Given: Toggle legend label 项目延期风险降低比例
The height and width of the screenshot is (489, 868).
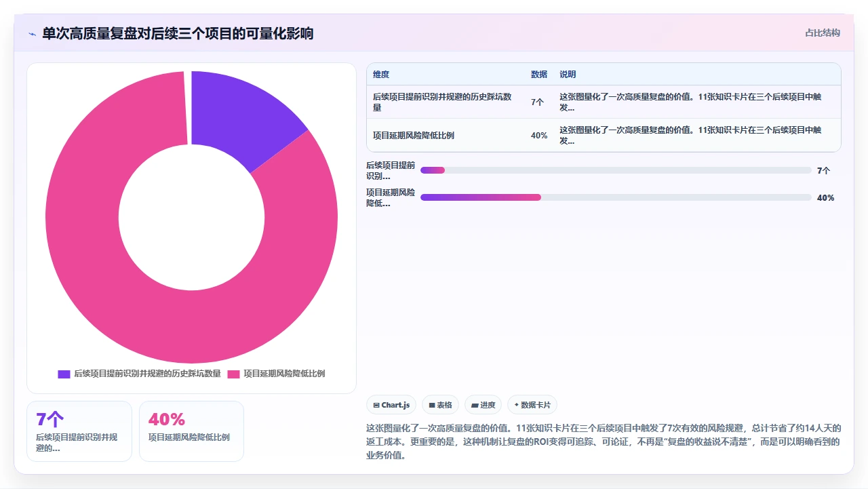Looking at the screenshot, I should [x=284, y=374].
